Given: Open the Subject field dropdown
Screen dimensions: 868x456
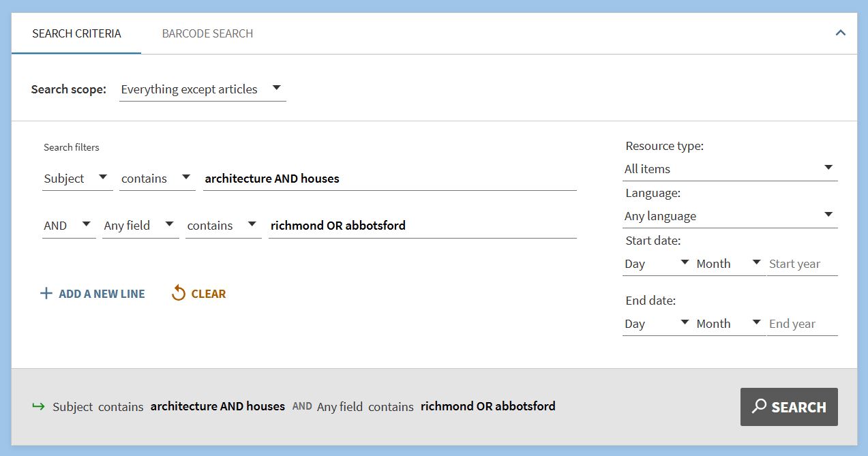Looking at the screenshot, I should [x=76, y=179].
